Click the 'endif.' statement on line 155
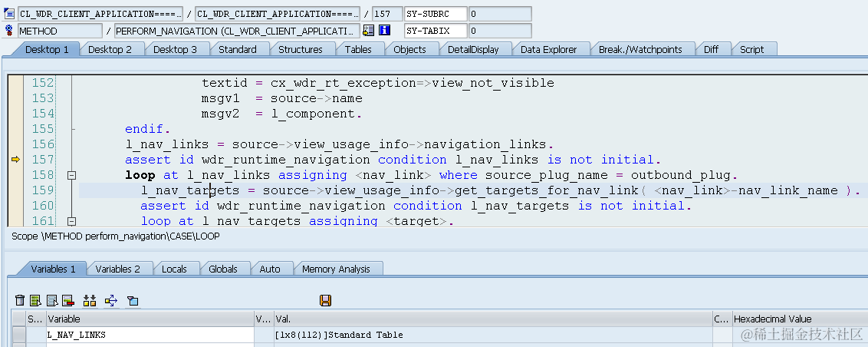 [148, 129]
